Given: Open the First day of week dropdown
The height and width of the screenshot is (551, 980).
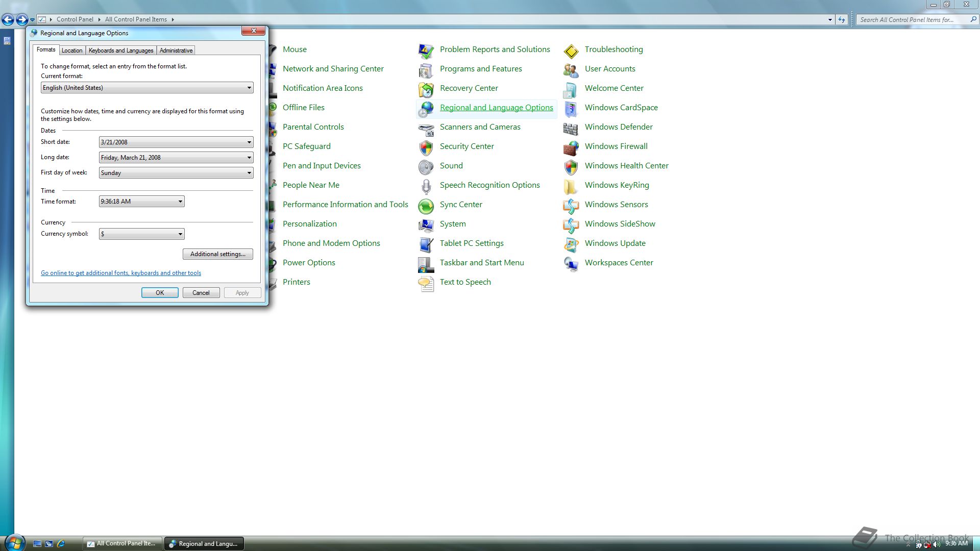Looking at the screenshot, I should coord(176,172).
